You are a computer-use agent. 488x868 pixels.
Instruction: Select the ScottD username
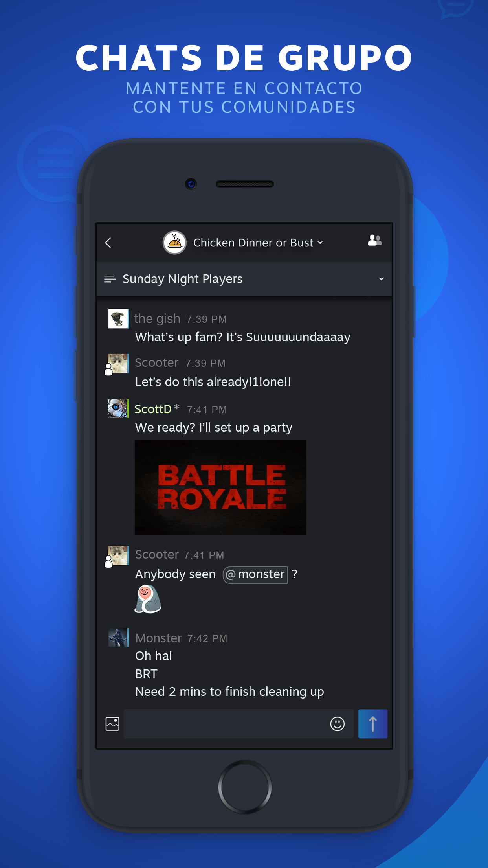point(153,409)
